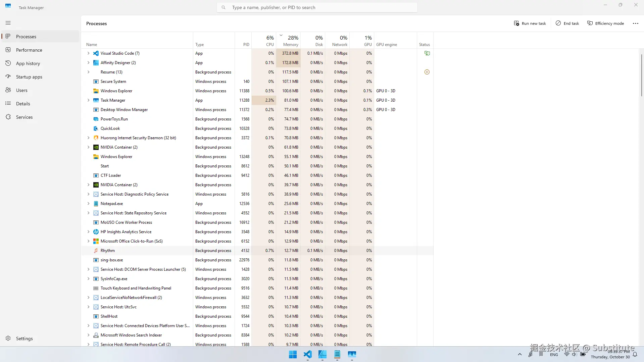
Task: Open the three-dot more options menu
Action: tap(635, 23)
